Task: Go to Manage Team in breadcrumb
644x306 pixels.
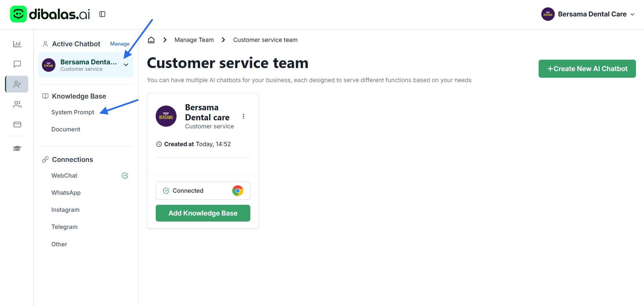Action: [194, 40]
